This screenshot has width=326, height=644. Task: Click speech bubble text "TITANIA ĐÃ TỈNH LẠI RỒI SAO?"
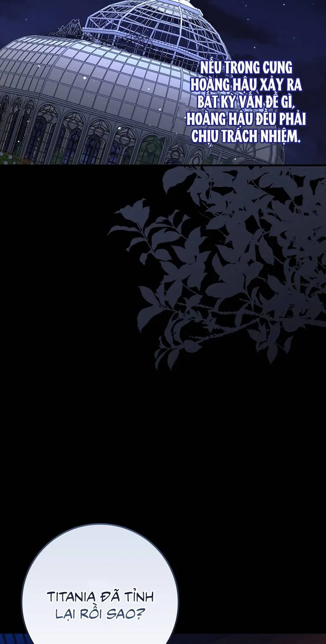[x=100, y=605]
